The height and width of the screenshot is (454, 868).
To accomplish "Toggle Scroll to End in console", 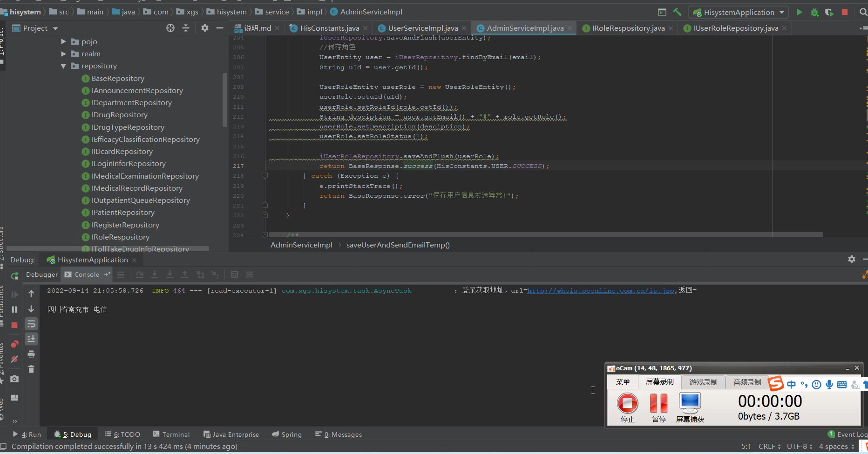I will 31,339.
